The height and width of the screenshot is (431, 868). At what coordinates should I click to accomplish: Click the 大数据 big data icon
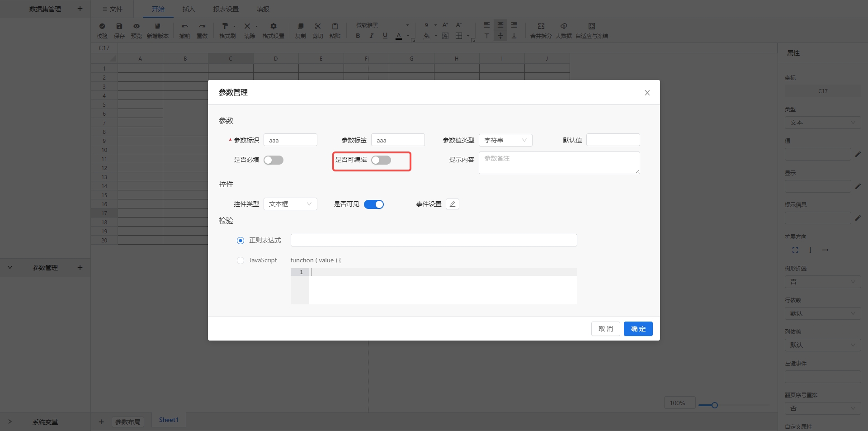click(x=564, y=26)
